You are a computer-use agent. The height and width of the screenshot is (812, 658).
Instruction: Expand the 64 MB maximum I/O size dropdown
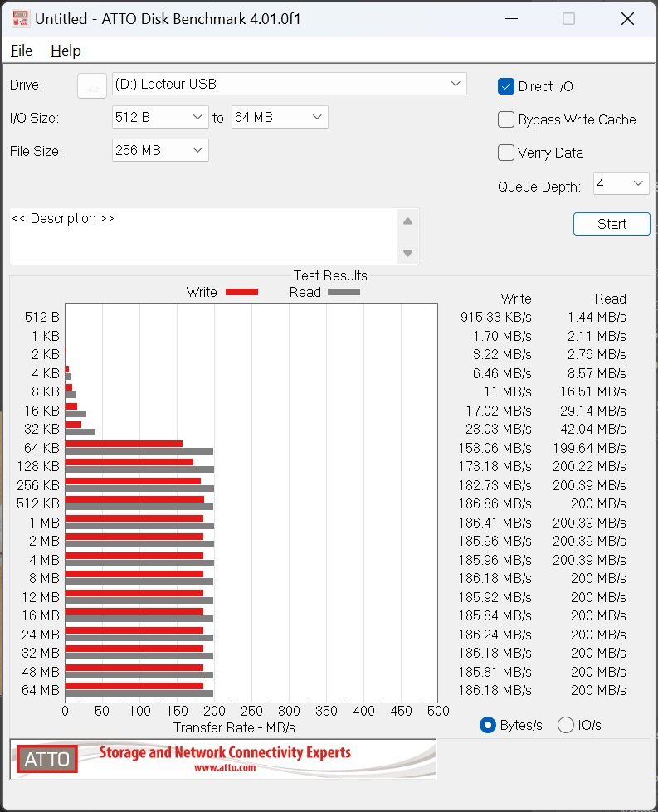tap(280, 117)
